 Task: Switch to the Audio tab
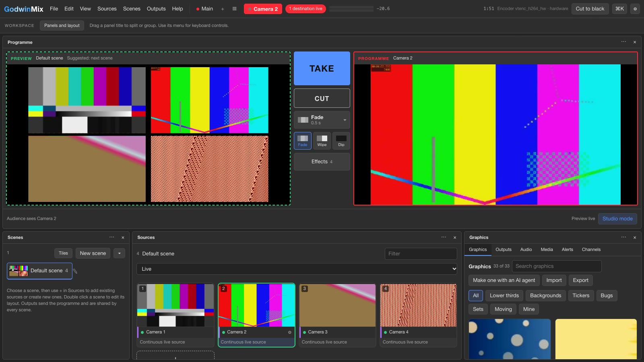point(526,250)
